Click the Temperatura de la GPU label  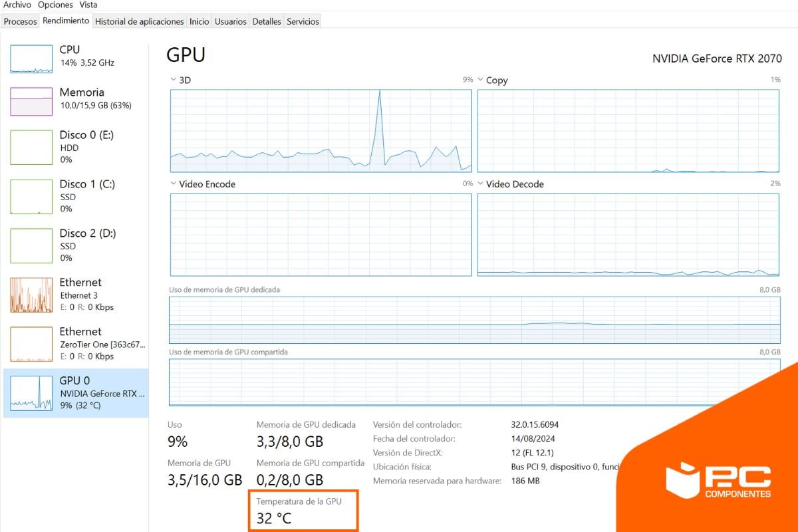coord(299,501)
